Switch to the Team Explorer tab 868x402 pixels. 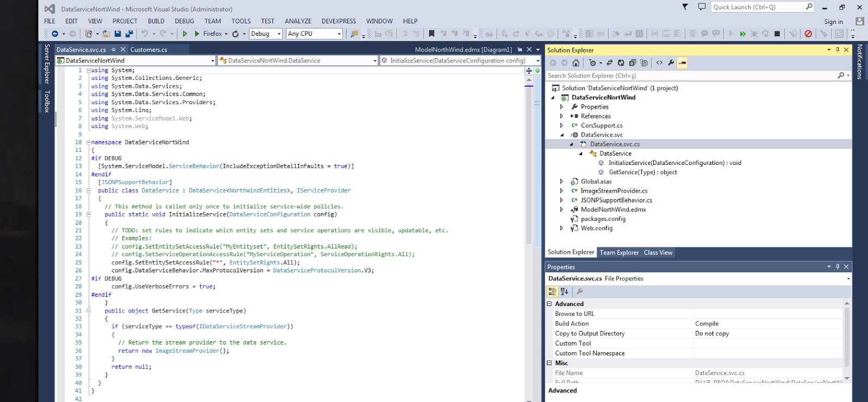click(x=619, y=252)
